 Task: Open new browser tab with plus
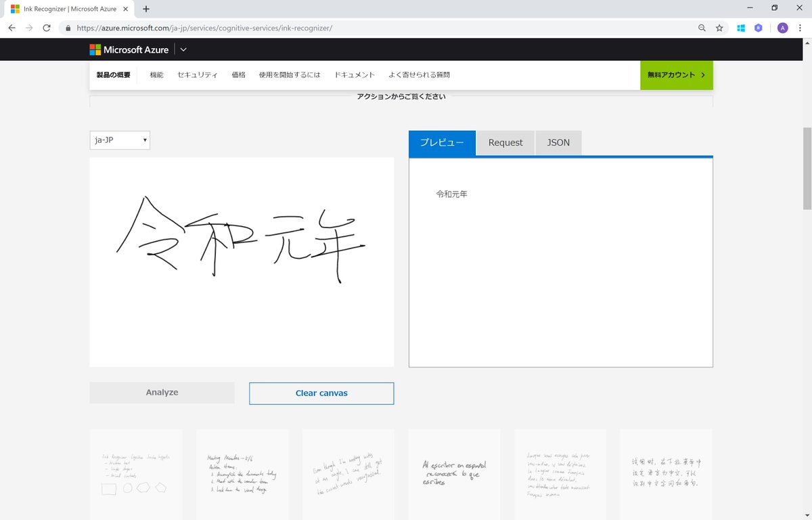(x=146, y=9)
